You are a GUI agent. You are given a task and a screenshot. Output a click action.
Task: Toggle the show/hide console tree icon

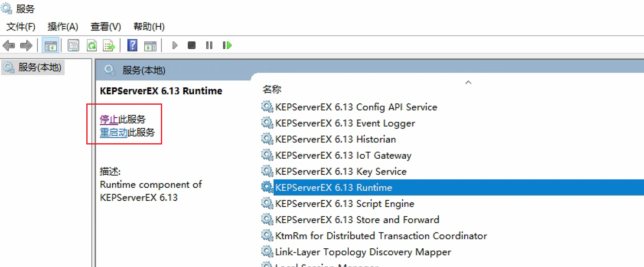pyautogui.click(x=51, y=45)
